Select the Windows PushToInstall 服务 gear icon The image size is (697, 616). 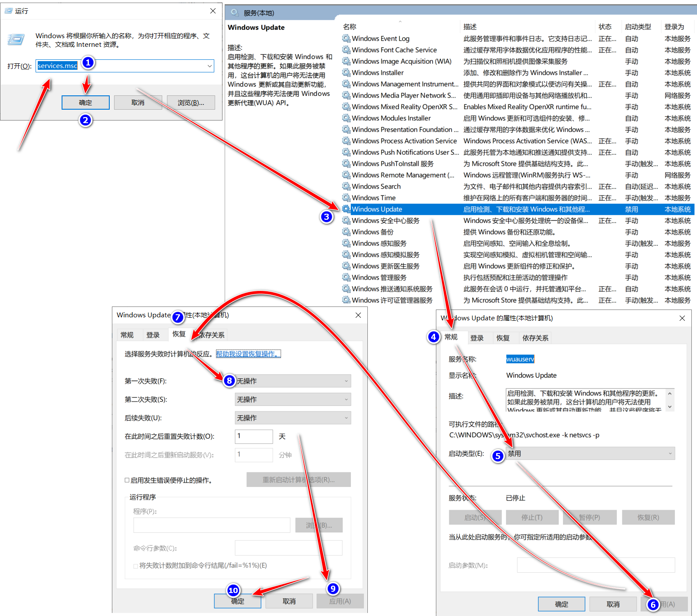tap(346, 164)
